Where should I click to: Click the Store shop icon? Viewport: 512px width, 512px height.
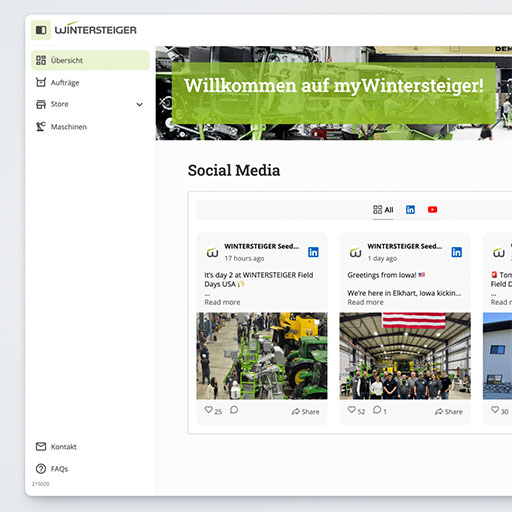[41, 104]
